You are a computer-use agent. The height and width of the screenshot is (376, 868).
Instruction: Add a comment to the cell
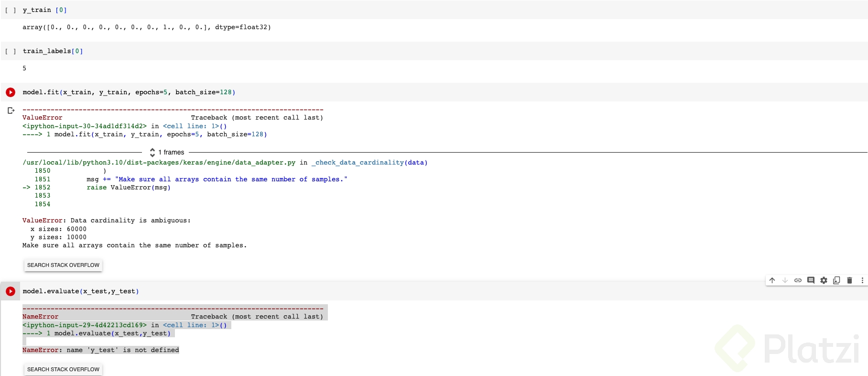(x=811, y=280)
